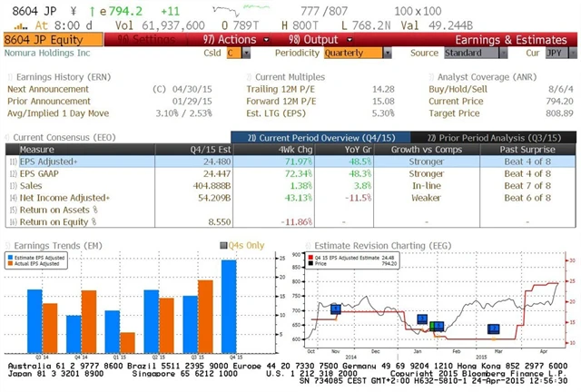Open Current Multiples section icon

pos(250,77)
